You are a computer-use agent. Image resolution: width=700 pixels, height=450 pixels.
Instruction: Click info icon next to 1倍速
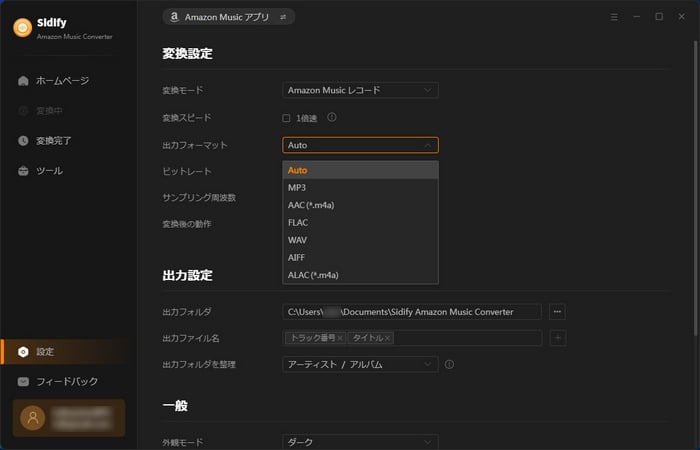[x=332, y=117]
